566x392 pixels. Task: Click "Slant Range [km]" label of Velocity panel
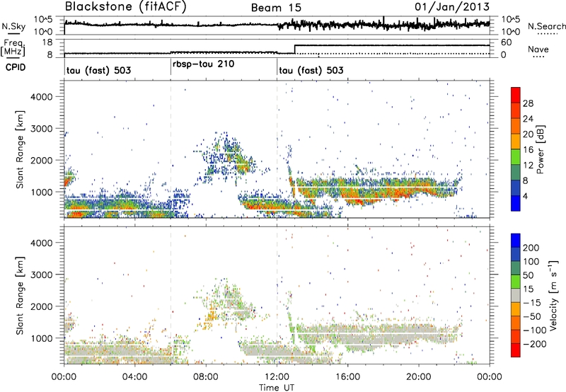(20, 296)
